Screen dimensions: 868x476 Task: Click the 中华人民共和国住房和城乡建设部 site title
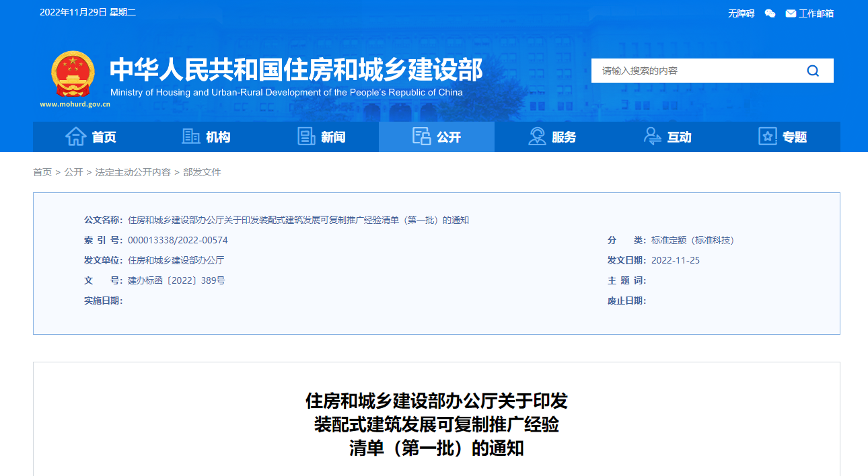coord(296,69)
